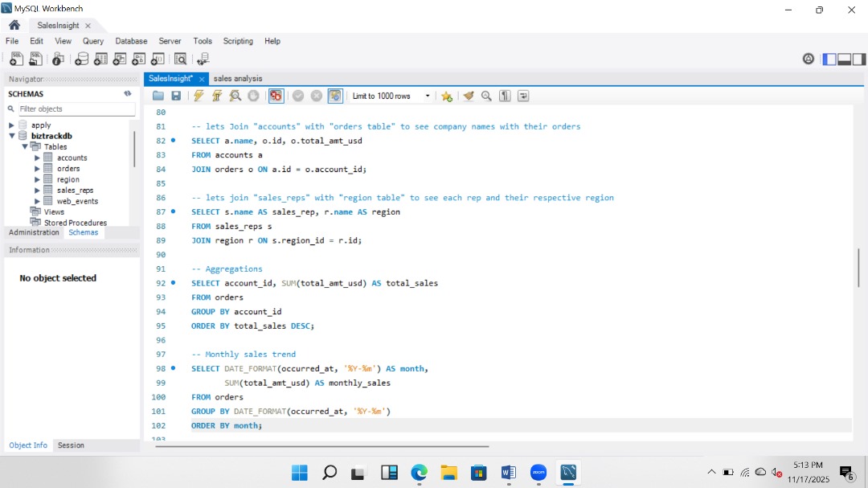Select Views in schema tree

[55, 211]
